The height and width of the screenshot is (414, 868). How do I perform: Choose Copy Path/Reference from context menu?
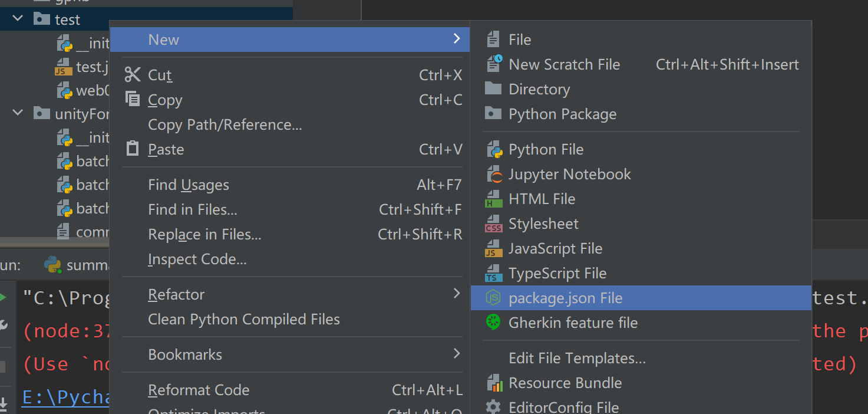[x=225, y=125]
